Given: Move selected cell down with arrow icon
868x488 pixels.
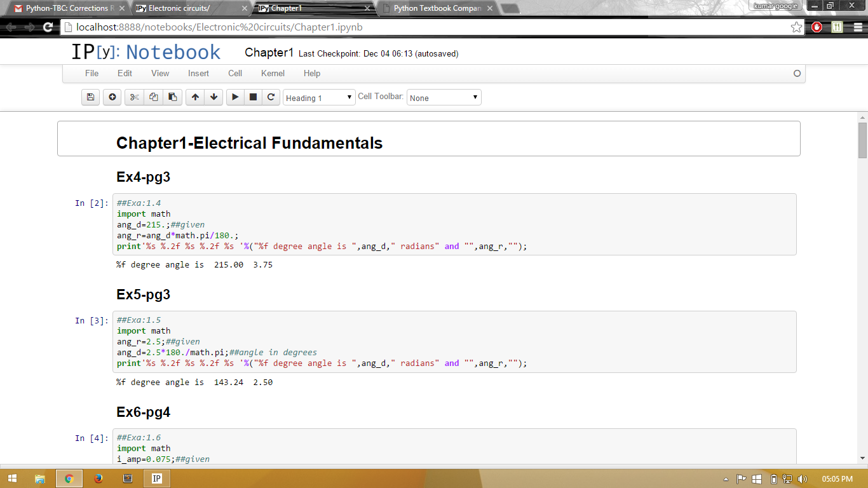Looking at the screenshot, I should coord(214,97).
